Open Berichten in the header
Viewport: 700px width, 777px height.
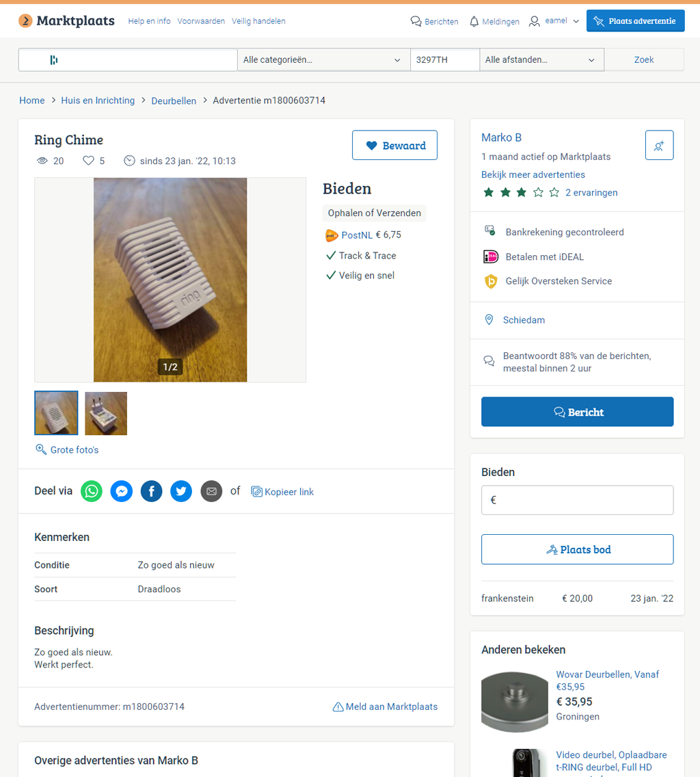point(435,21)
